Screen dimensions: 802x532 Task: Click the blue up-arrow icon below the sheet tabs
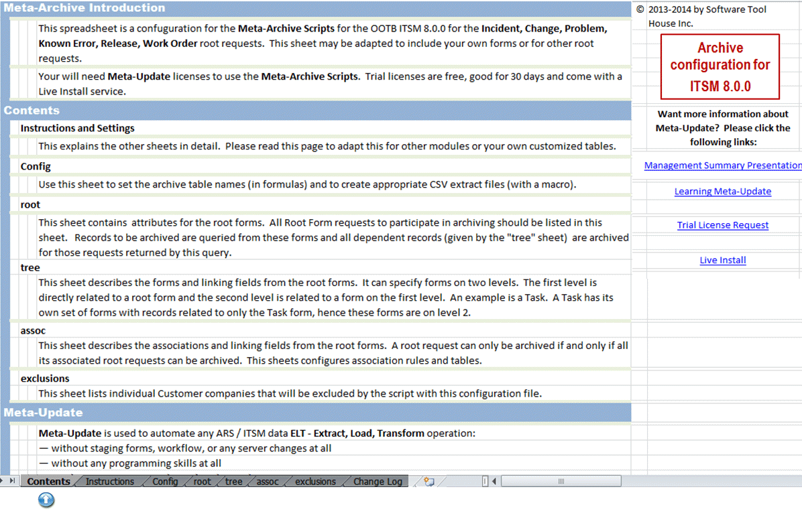pyautogui.click(x=46, y=500)
